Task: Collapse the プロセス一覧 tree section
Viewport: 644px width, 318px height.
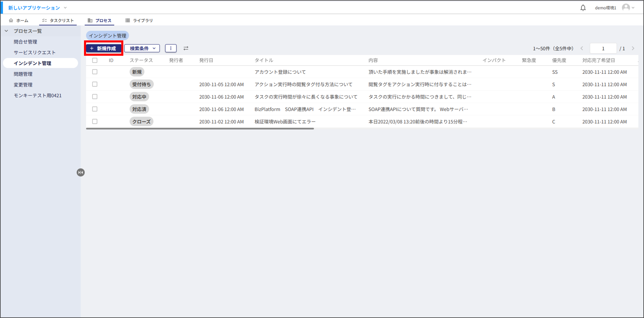Action: (x=6, y=31)
